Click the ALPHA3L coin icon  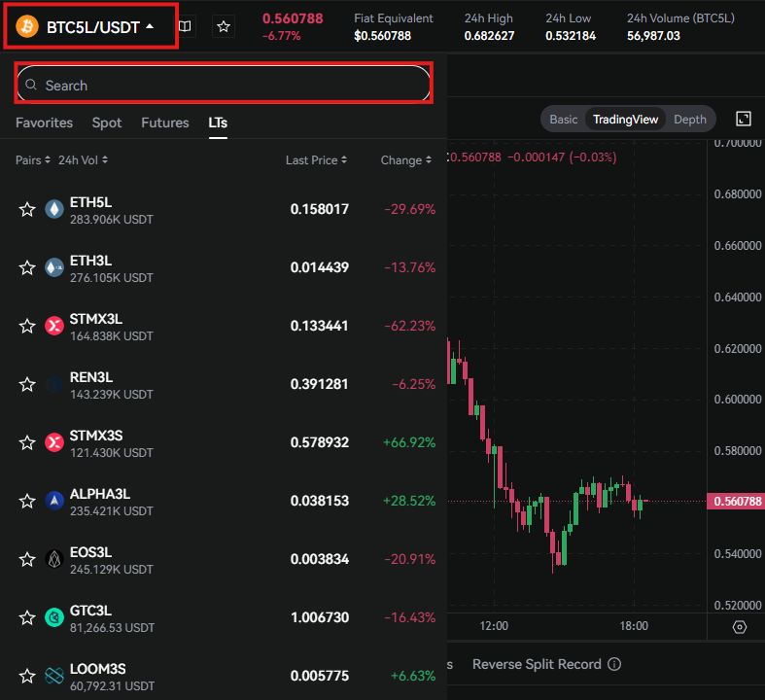coord(54,501)
